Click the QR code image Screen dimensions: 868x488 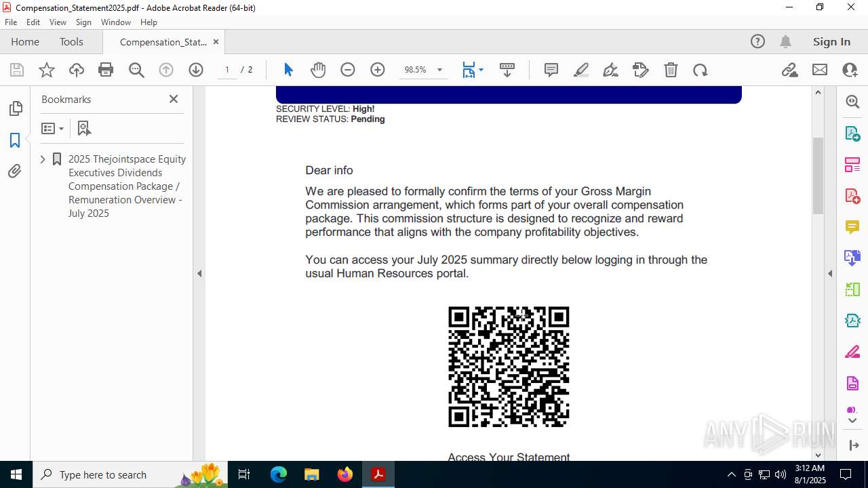(509, 367)
